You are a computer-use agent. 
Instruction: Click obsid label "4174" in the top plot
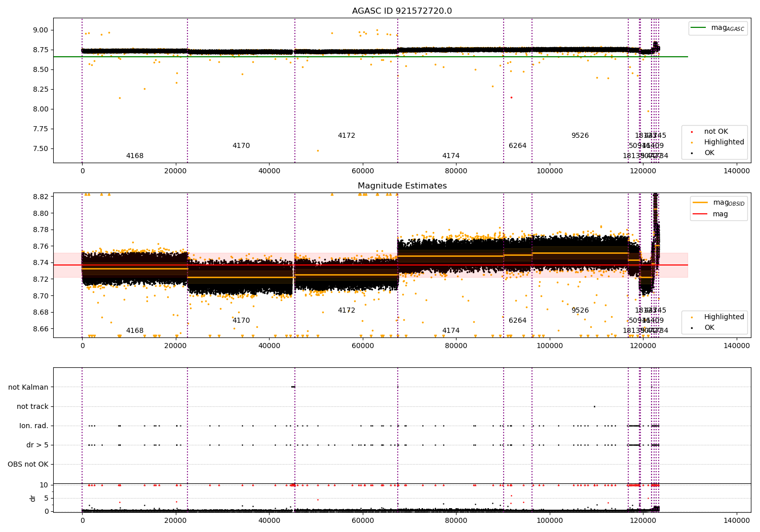tap(451, 156)
